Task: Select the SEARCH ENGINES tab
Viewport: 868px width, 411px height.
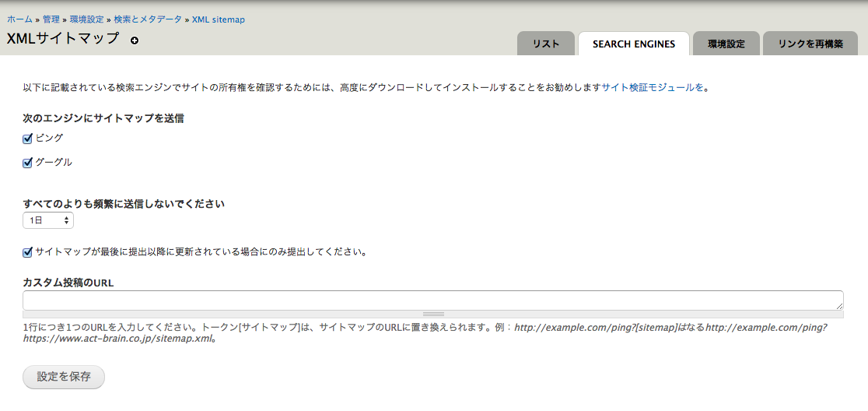Action: [633, 44]
